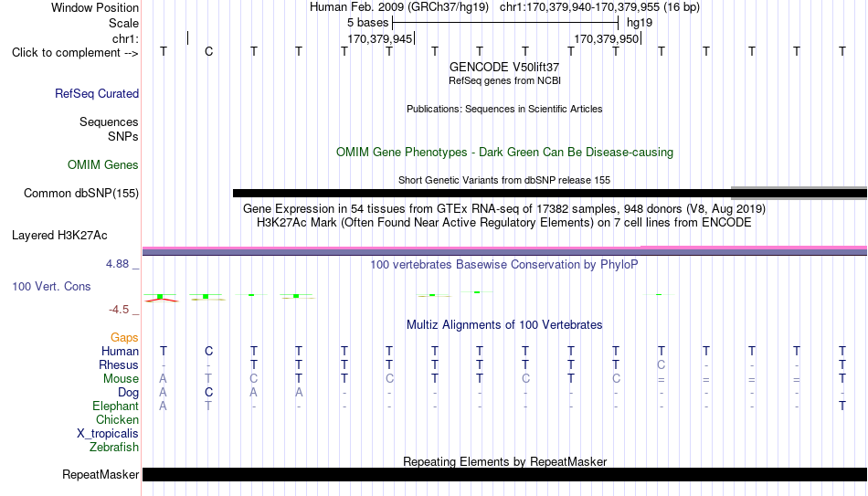The width and height of the screenshot is (868, 496).
Task: Click the 'Zebrafish' species row label
Action: point(114,447)
